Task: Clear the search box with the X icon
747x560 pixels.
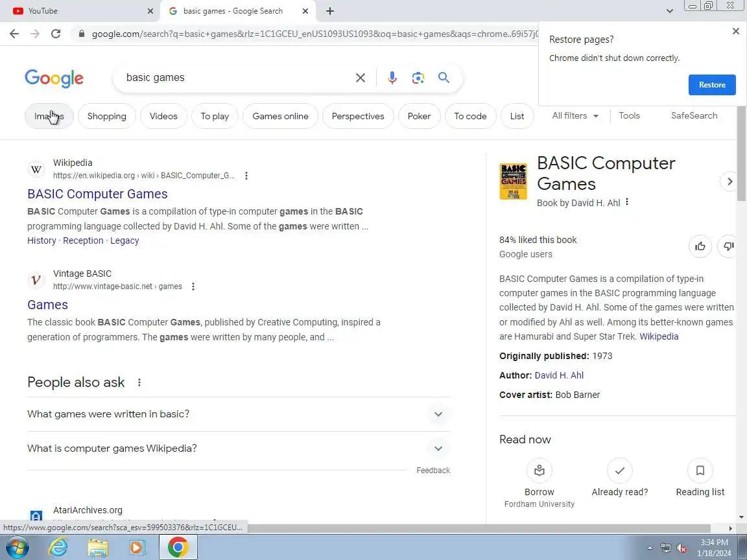Action: tap(361, 78)
